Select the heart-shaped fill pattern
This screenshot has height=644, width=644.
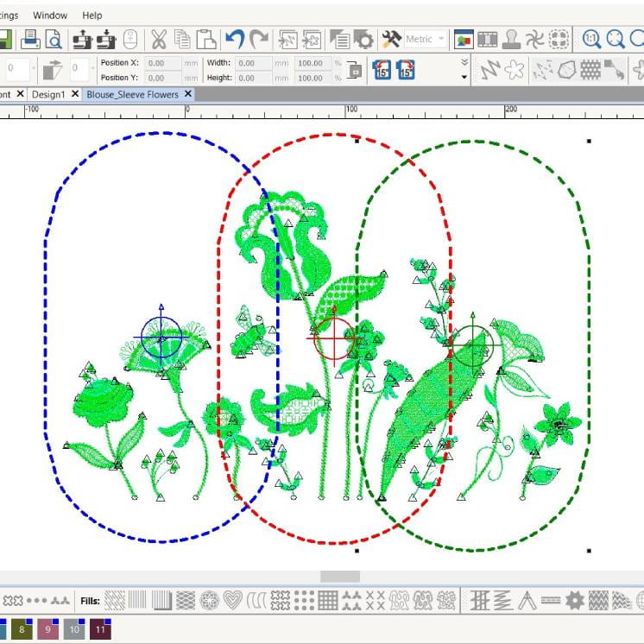232,600
